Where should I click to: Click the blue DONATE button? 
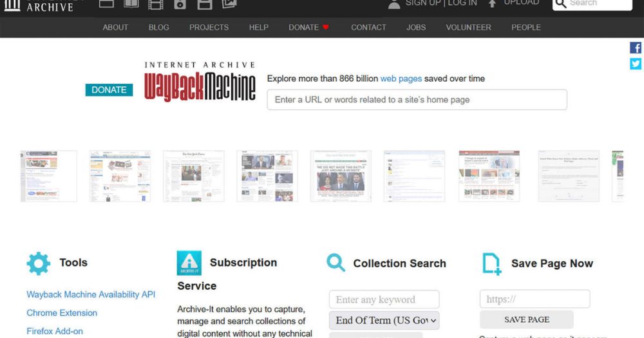coord(109,89)
